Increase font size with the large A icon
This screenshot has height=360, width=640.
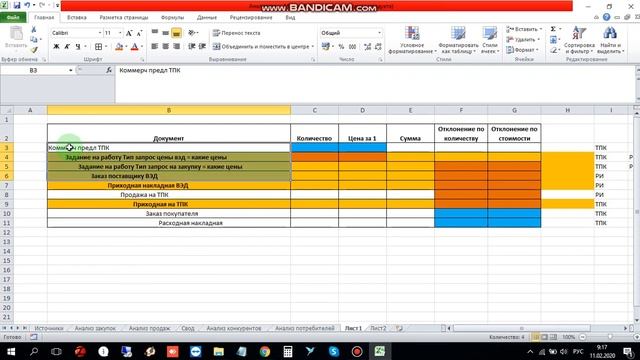point(129,33)
